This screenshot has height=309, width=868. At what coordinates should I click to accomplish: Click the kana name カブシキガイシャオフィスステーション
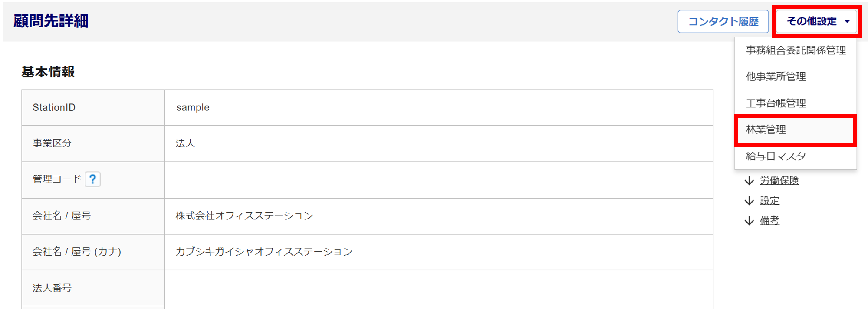264,252
